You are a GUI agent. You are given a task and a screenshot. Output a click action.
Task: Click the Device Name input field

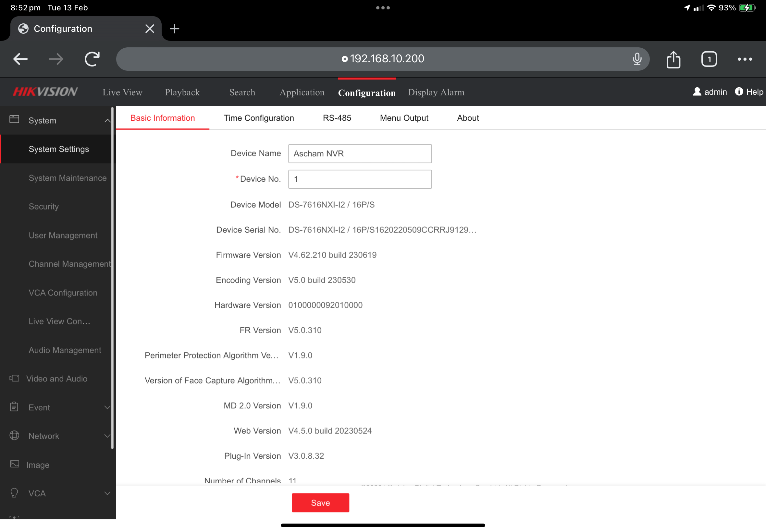(x=360, y=154)
